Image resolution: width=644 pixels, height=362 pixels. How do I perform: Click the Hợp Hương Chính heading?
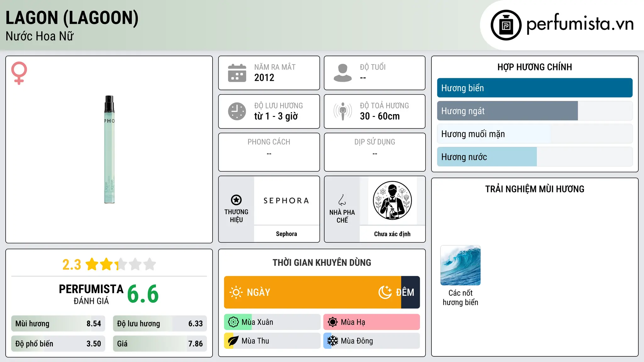(535, 67)
